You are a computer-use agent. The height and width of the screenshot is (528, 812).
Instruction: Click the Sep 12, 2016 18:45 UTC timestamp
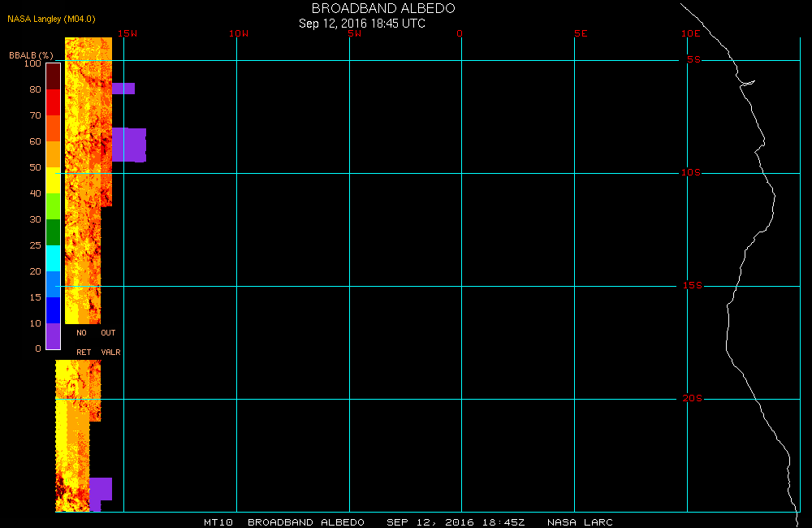tap(362, 24)
